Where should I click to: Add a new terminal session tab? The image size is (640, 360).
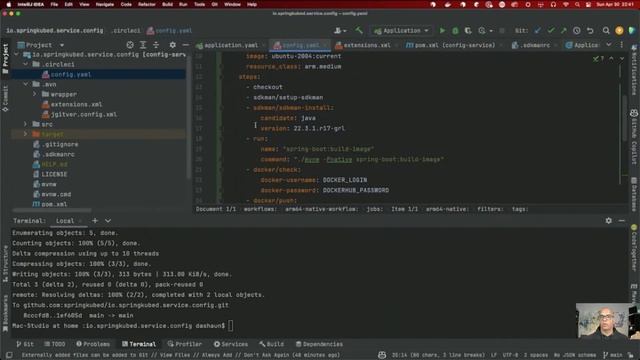(x=95, y=220)
